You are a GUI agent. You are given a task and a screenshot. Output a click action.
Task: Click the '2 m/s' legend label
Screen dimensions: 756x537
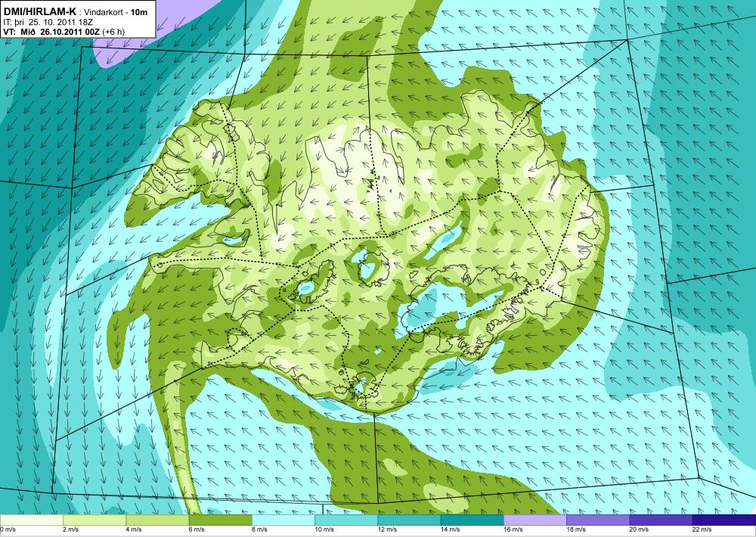point(71,529)
